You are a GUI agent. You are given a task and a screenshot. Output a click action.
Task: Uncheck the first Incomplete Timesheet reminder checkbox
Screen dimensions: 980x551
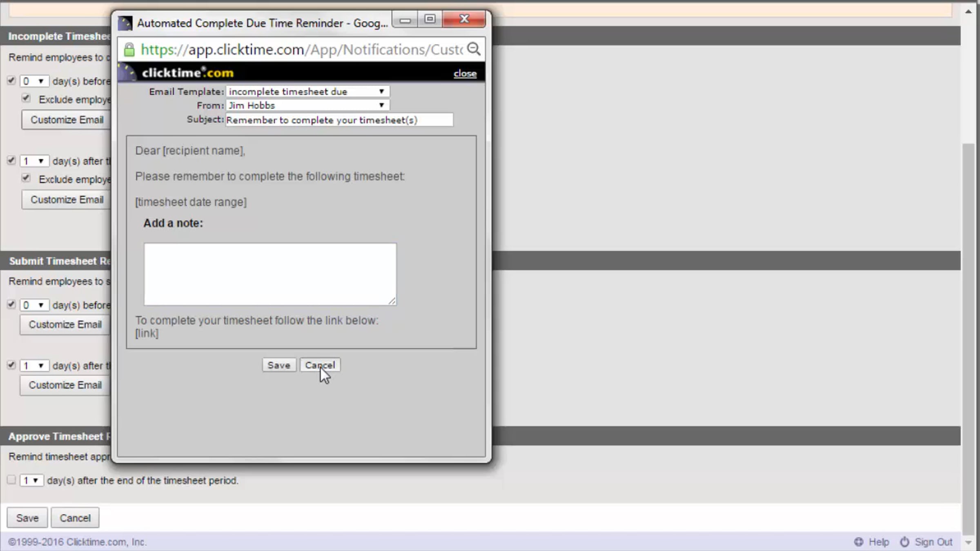[11, 80]
